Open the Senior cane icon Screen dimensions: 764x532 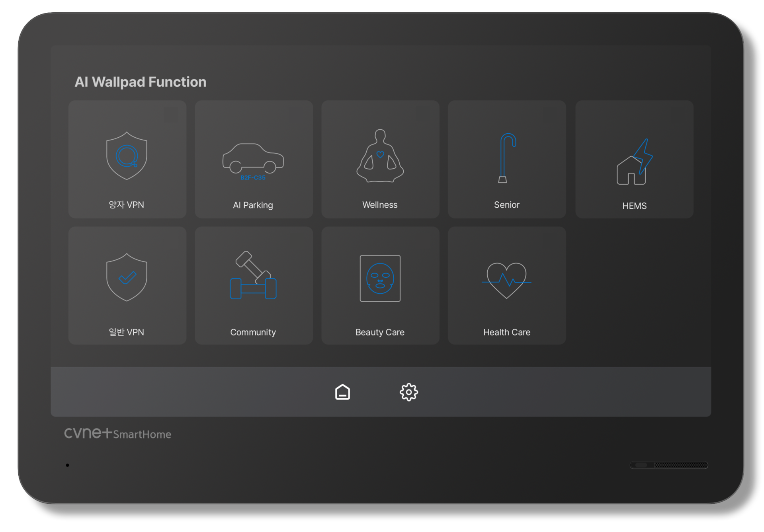(507, 158)
